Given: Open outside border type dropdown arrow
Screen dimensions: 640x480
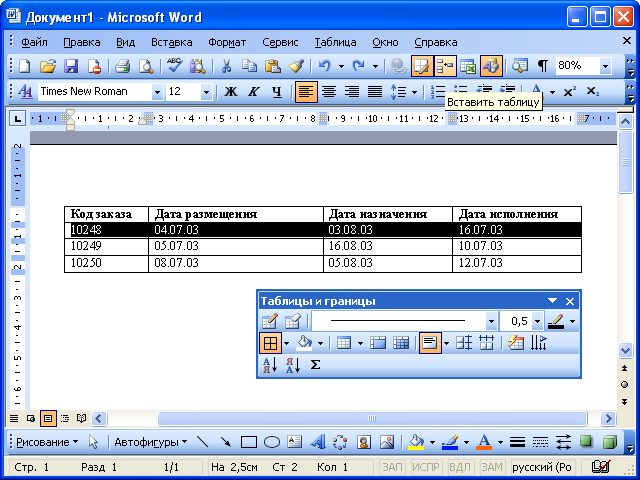Looking at the screenshot, I should (x=286, y=343).
